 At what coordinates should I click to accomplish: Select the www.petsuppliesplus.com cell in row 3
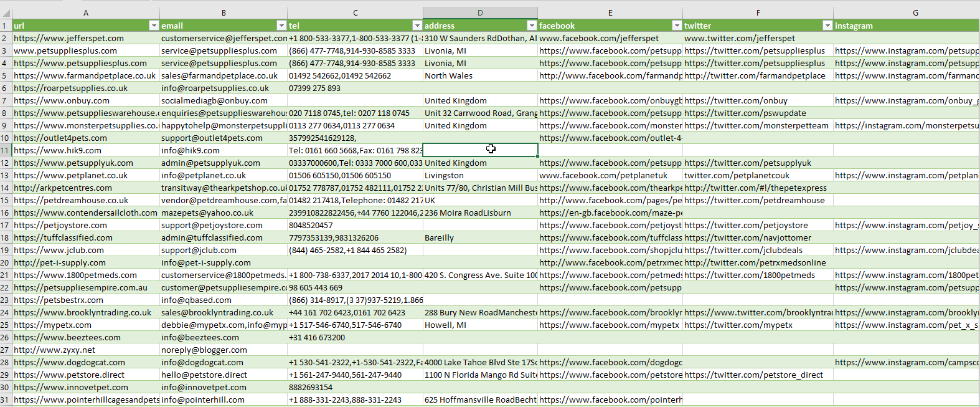click(x=86, y=50)
